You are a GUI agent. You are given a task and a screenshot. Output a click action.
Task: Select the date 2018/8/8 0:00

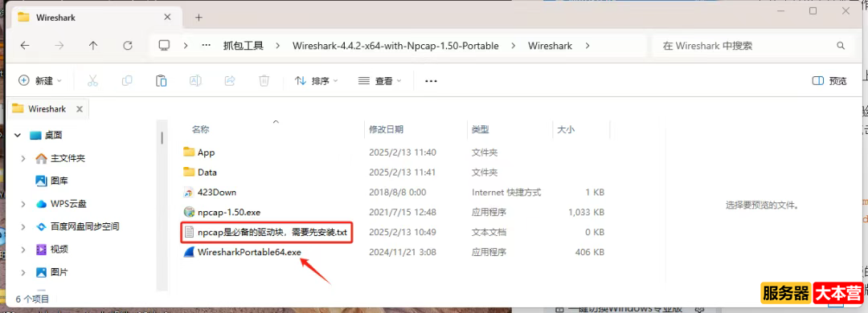(x=398, y=193)
